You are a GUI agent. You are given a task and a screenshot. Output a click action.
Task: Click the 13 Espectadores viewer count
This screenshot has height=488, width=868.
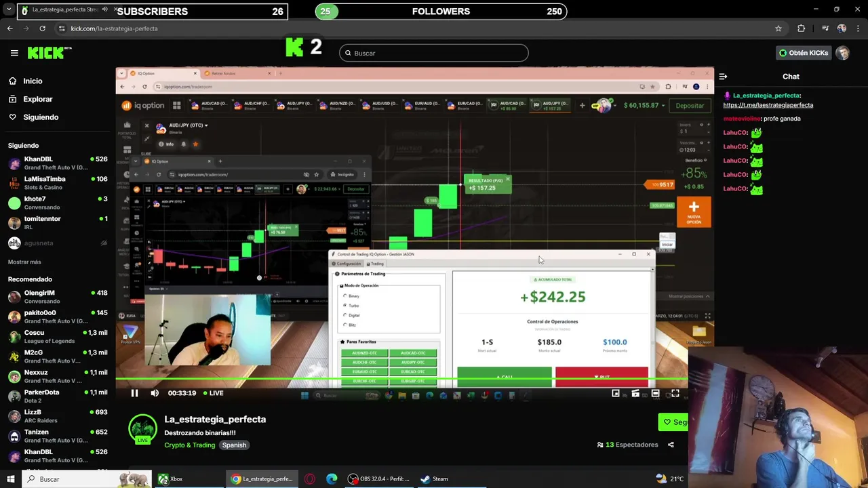[x=627, y=445]
